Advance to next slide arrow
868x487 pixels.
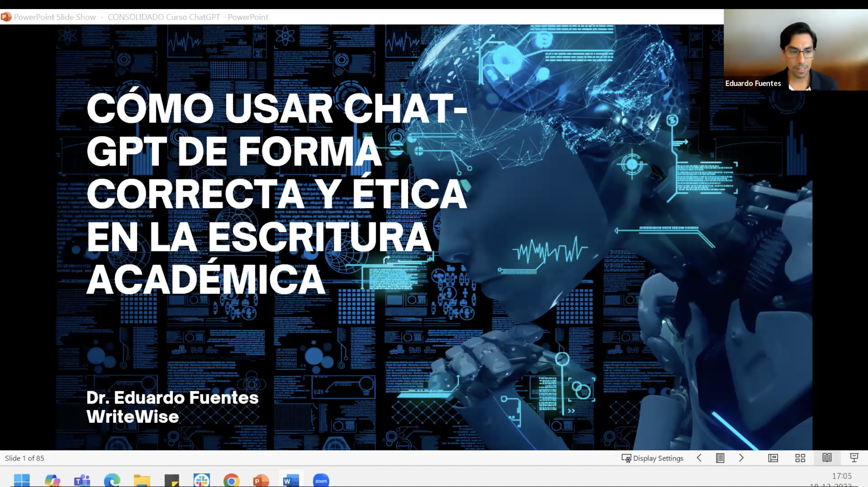click(741, 458)
